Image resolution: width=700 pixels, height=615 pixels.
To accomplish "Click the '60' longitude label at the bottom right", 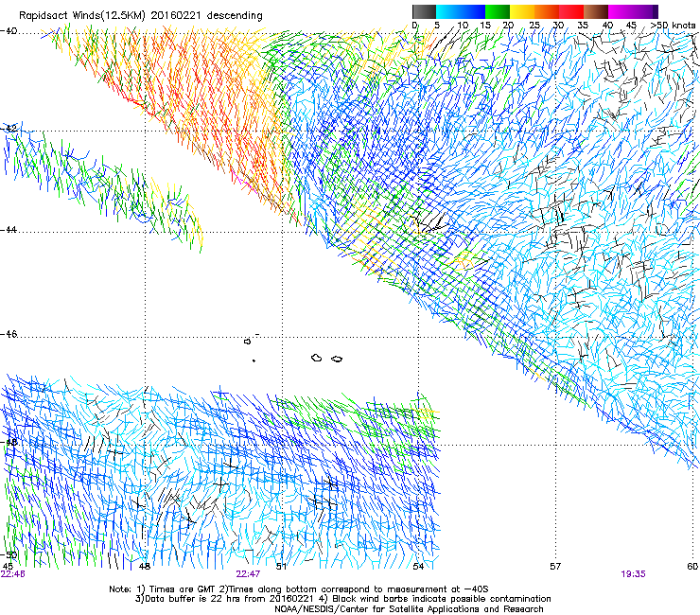I will tap(692, 567).
